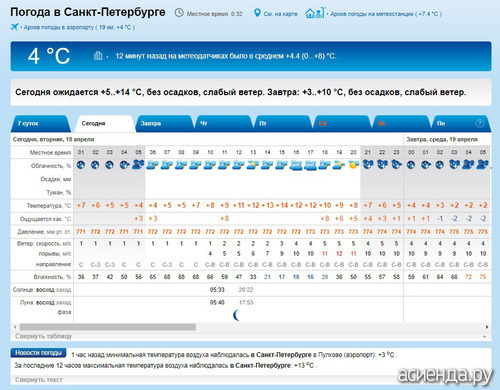Viewport: 500px width, 390px height.
Task: Open weather station archive link
Action: pyautogui.click(x=386, y=14)
